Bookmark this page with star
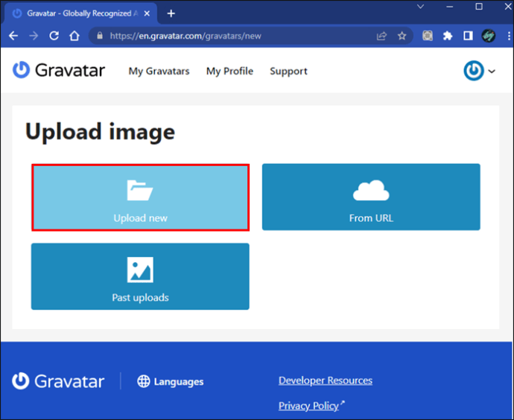Image resolution: width=514 pixels, height=420 pixels. click(x=402, y=36)
